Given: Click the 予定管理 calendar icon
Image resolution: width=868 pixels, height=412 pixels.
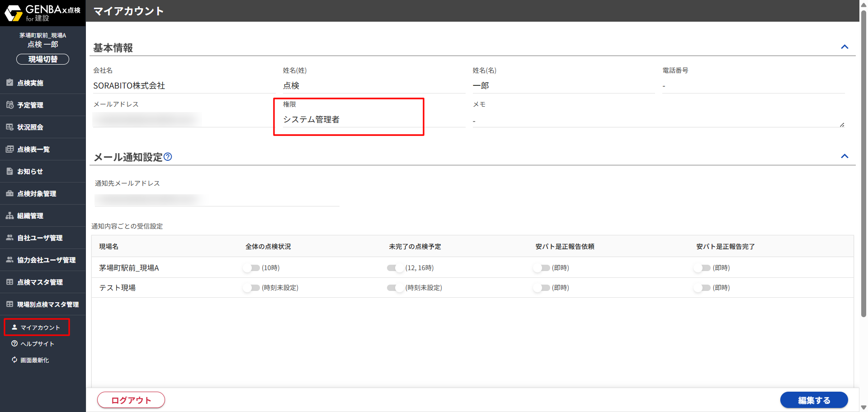Looking at the screenshot, I should click(x=9, y=105).
